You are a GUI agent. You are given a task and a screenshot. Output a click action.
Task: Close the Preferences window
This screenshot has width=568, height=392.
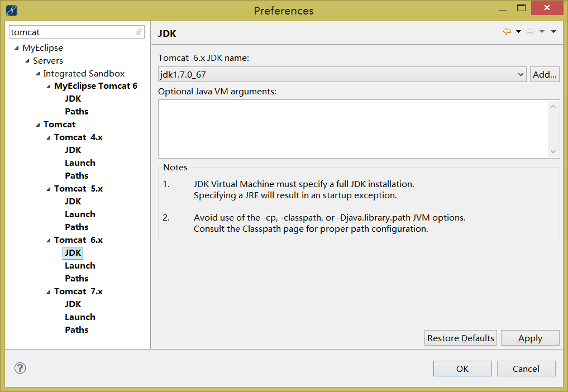coord(547,8)
